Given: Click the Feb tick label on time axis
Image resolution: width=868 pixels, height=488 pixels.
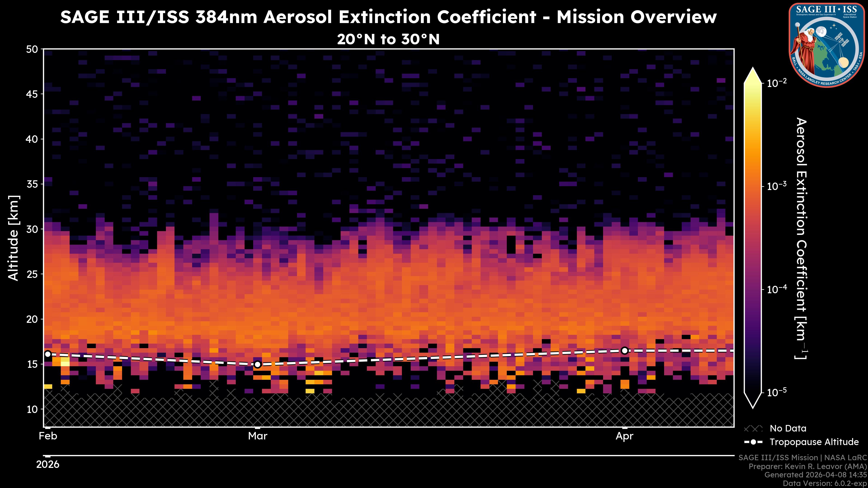Looking at the screenshot, I should click(x=48, y=436).
